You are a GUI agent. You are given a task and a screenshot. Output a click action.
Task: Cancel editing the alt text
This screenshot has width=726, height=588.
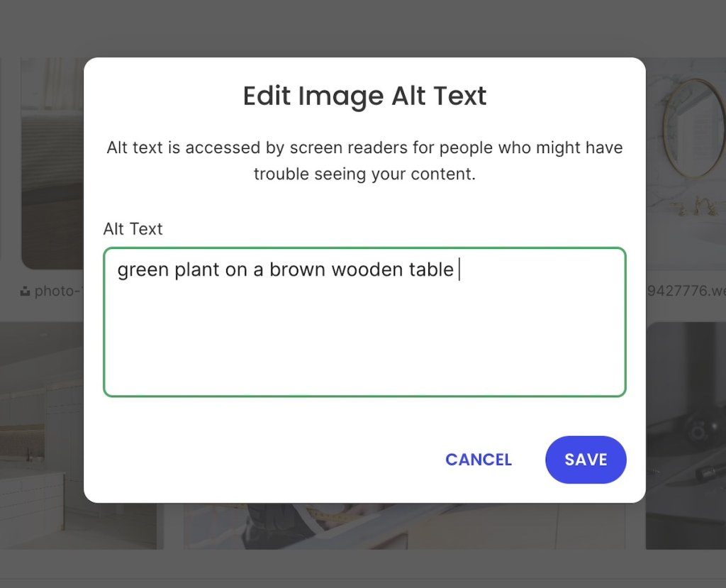479,460
